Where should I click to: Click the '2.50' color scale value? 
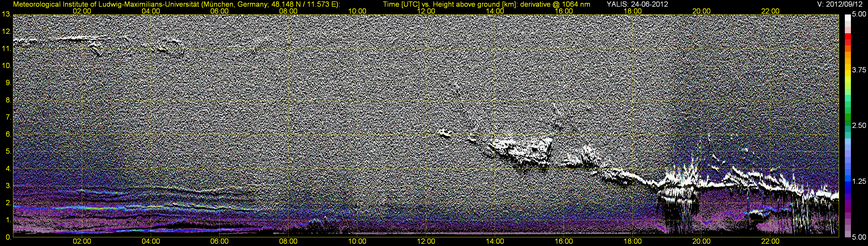(859, 125)
